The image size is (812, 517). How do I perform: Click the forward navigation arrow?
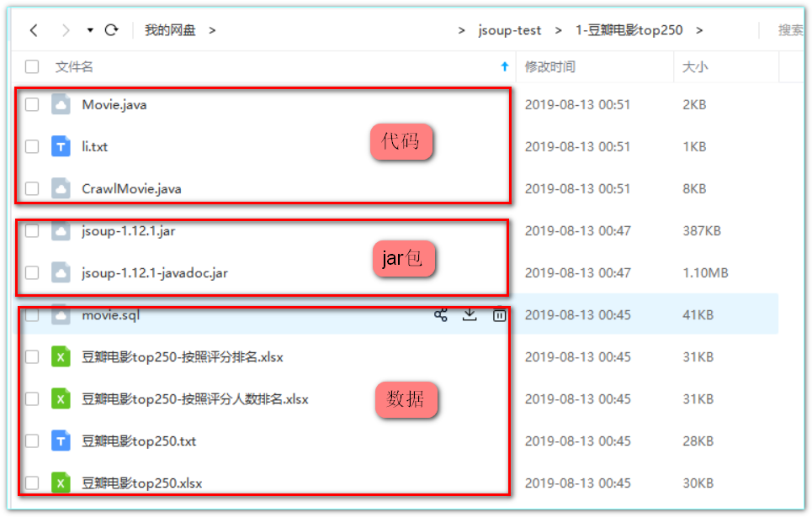(66, 30)
